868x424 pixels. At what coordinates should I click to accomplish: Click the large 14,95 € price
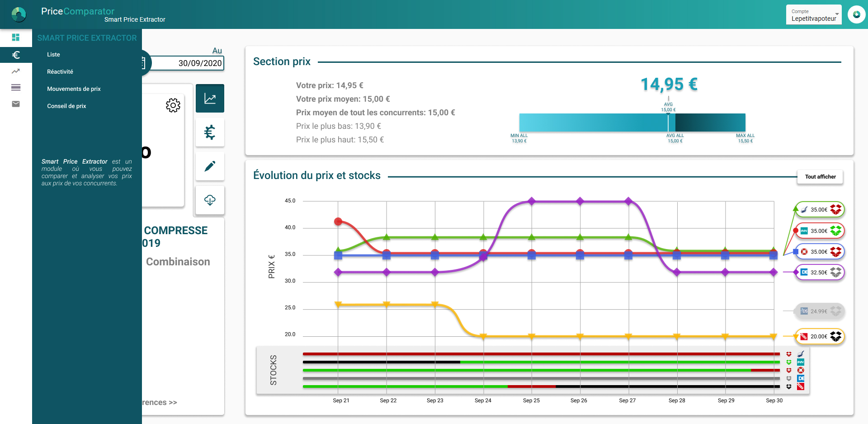click(669, 84)
